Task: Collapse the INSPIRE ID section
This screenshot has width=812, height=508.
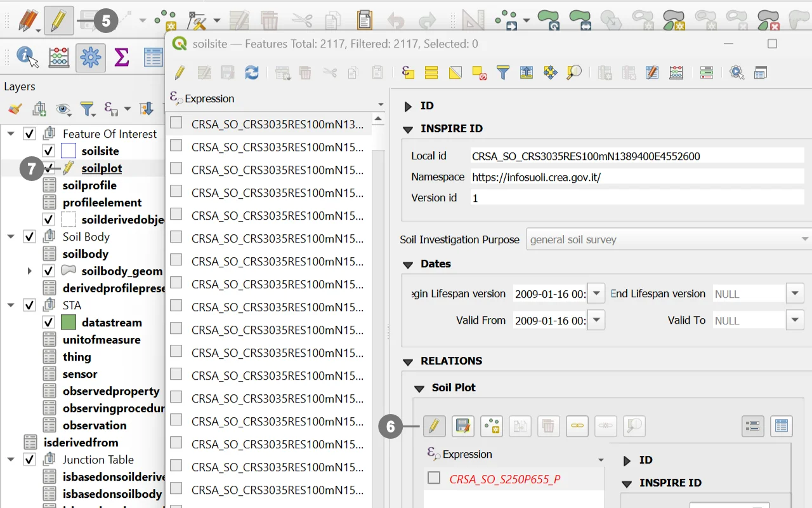Action: [x=408, y=129]
